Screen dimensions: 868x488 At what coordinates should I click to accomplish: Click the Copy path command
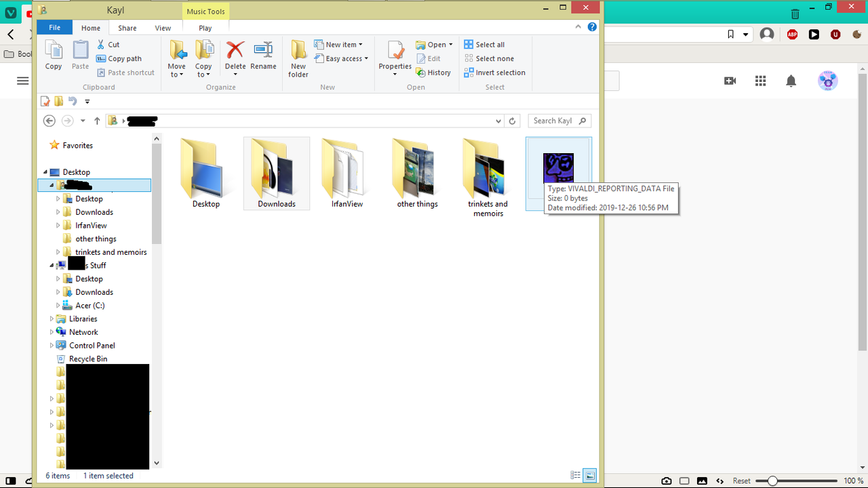119,58
